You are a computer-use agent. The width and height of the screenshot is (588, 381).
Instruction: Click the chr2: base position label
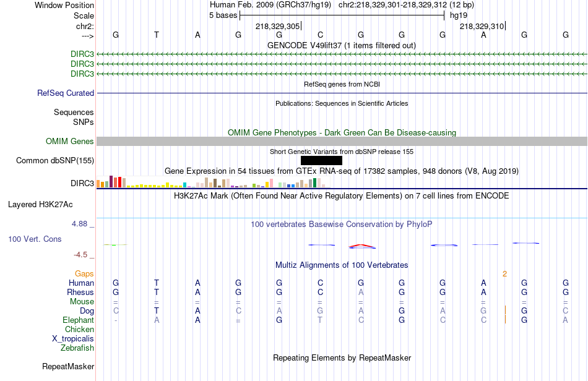click(x=85, y=26)
